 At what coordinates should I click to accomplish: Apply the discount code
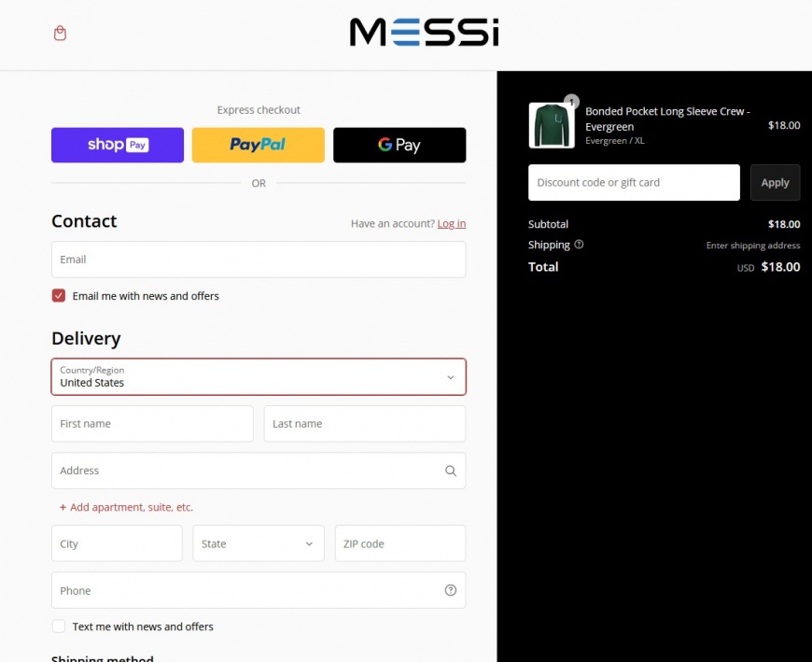(775, 182)
